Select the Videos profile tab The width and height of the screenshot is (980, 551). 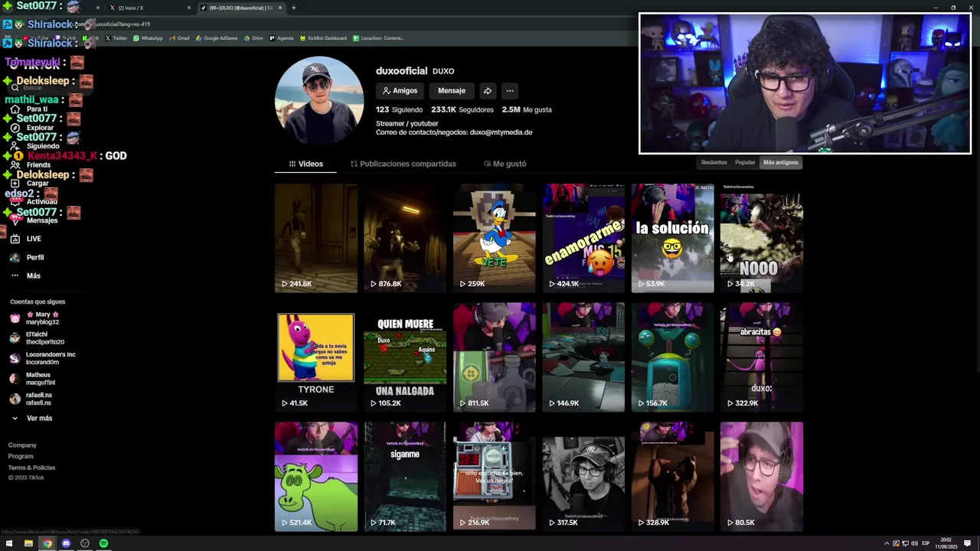305,164
